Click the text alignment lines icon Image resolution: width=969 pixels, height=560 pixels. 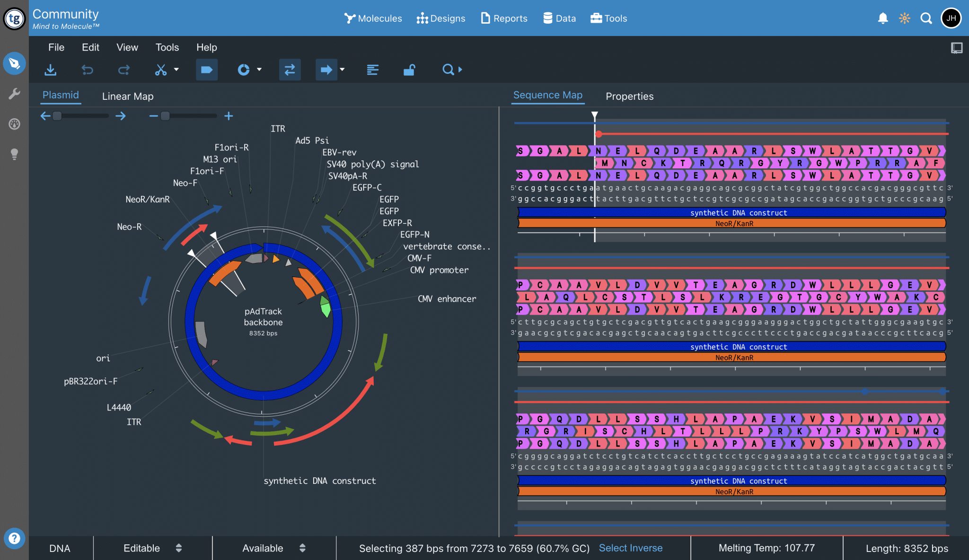coord(372,70)
